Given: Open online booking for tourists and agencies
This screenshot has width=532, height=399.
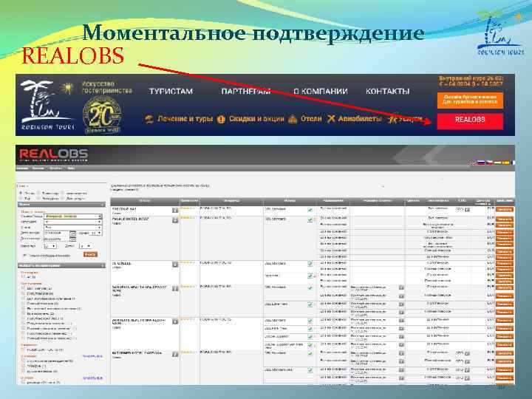Looking at the screenshot, I should [x=470, y=100].
